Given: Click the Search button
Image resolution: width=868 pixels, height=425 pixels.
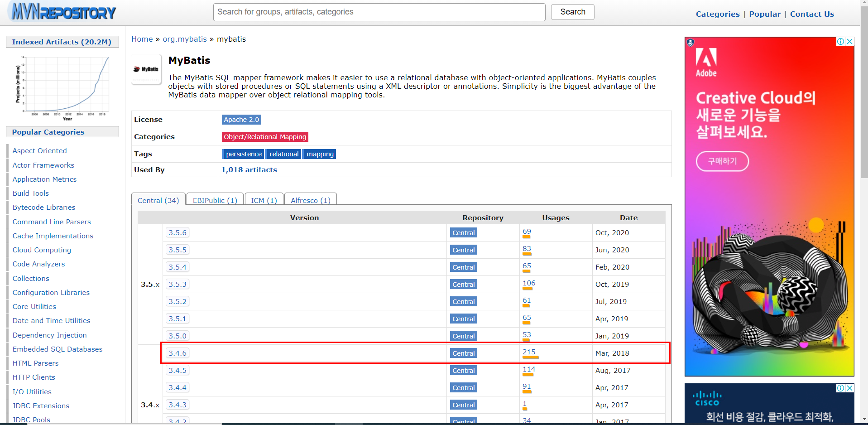Looking at the screenshot, I should (572, 12).
